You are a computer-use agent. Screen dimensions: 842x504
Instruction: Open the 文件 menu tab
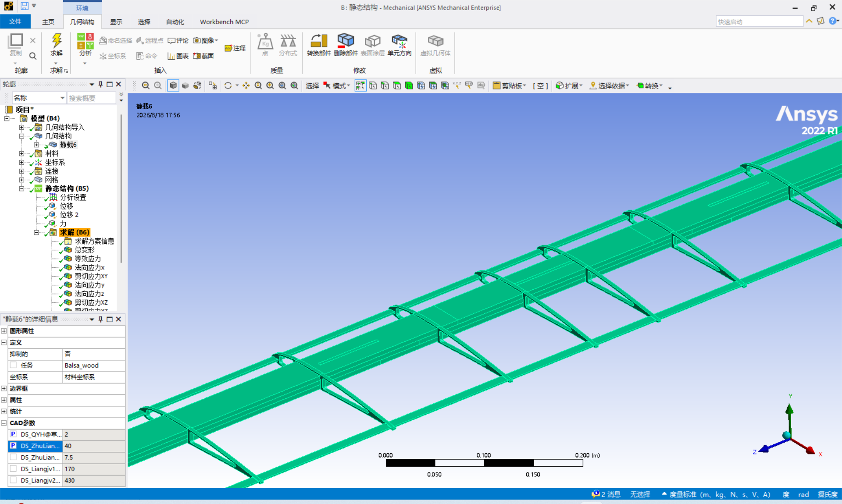pyautogui.click(x=15, y=21)
